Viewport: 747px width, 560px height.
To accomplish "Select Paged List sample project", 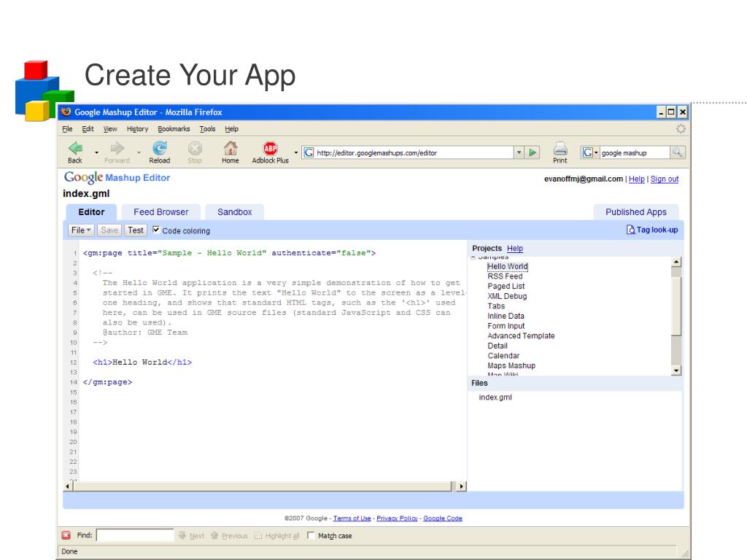I will pos(506,286).
